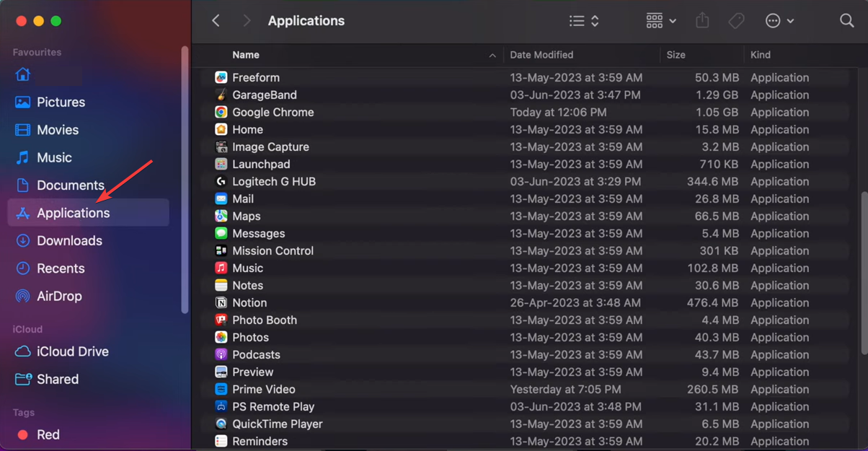Image resolution: width=868 pixels, height=451 pixels.
Task: Select the Logitech G HUB icon
Action: 221,181
